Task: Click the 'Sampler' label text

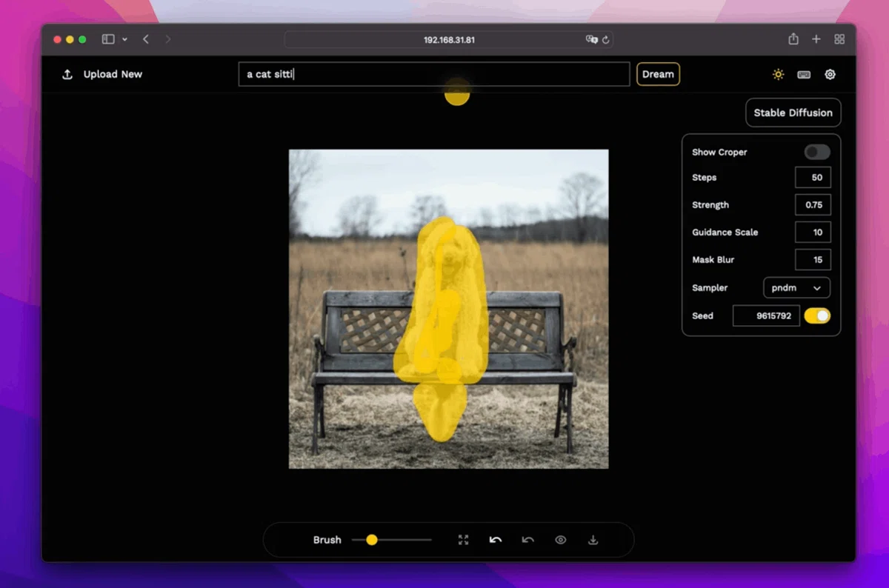Action: coord(710,288)
